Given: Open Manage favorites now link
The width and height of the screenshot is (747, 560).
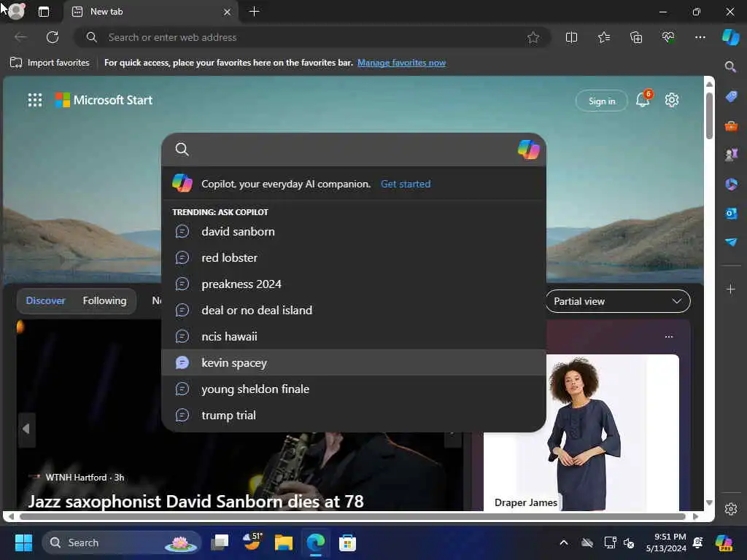Looking at the screenshot, I should coord(402,63).
